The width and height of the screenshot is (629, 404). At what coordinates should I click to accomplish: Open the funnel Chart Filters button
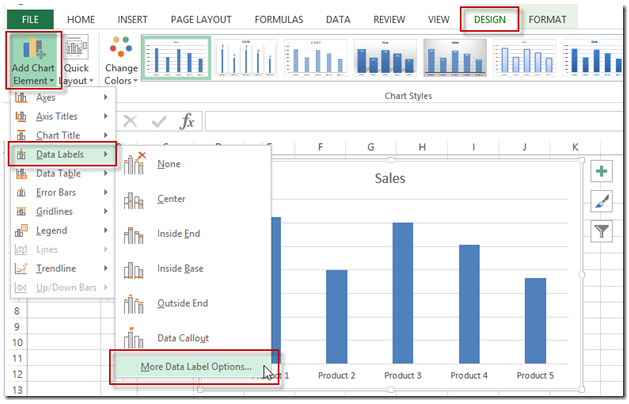pos(602,231)
